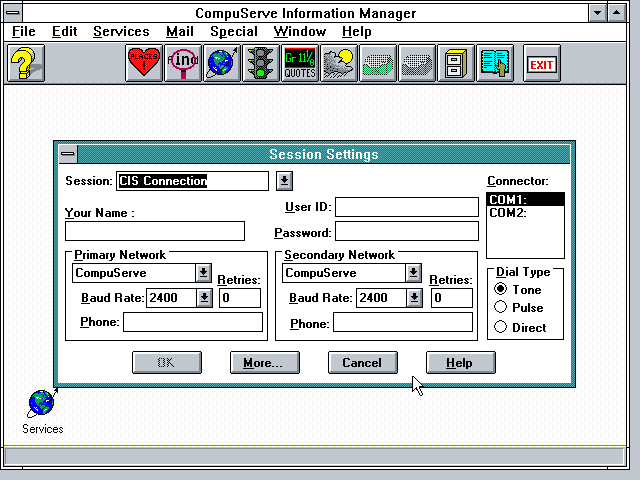Open the red Out Basket icon

click(x=417, y=63)
